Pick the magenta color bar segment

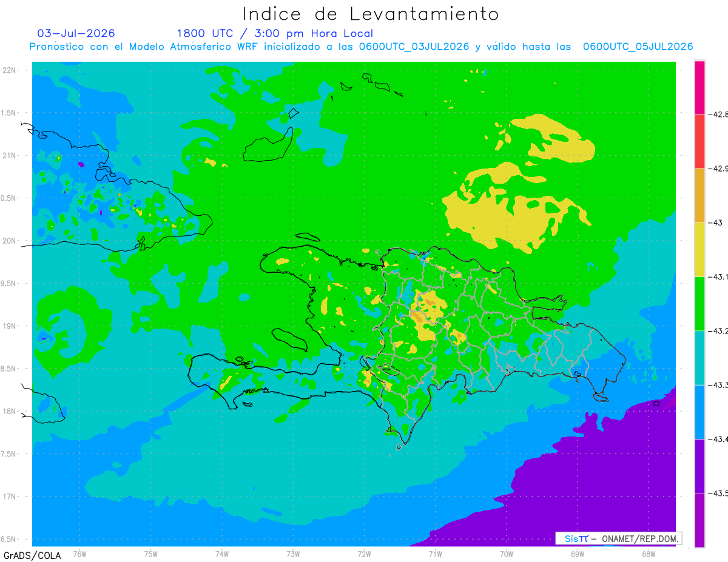pyautogui.click(x=699, y=87)
